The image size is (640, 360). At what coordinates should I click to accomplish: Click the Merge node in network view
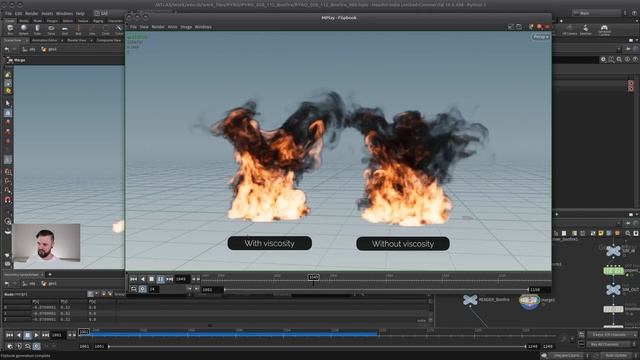529,301
